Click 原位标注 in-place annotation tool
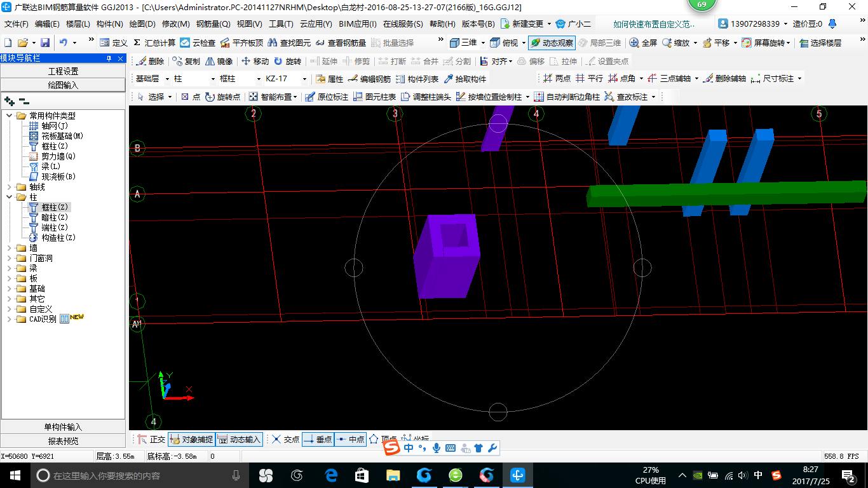The height and width of the screenshot is (488, 868). 327,97
